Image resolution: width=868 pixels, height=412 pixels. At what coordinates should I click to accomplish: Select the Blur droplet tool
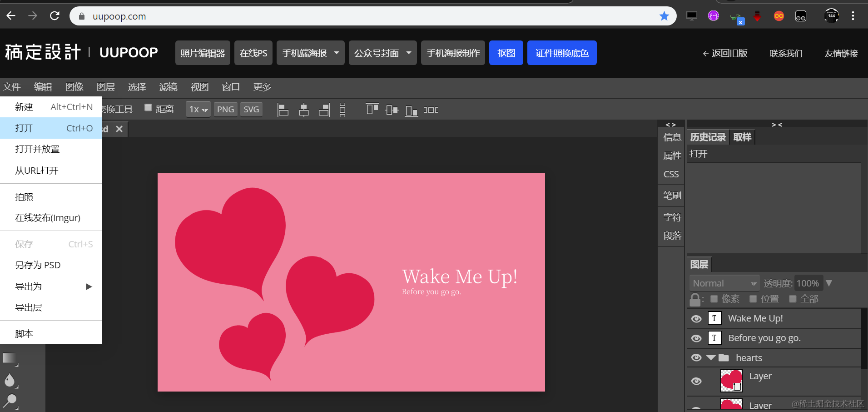(x=9, y=380)
